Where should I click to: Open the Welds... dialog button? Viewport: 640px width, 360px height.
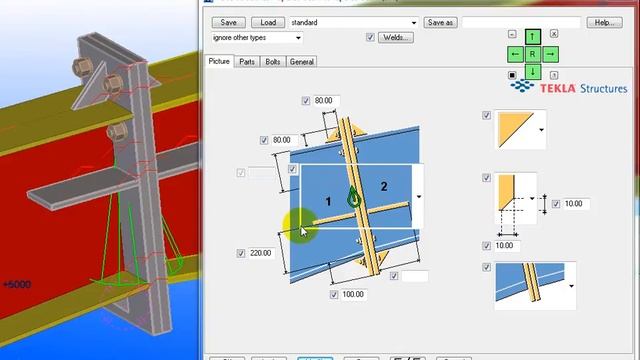(x=396, y=38)
